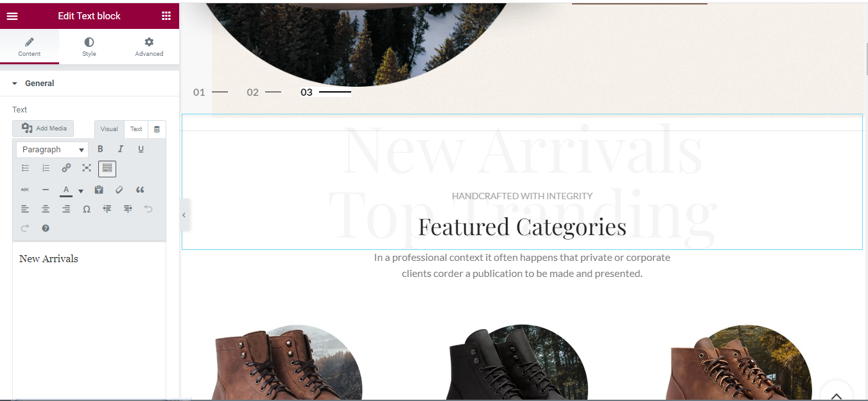Image resolution: width=868 pixels, height=401 pixels.
Task: Clear formatting with the eraser icon
Action: click(119, 190)
